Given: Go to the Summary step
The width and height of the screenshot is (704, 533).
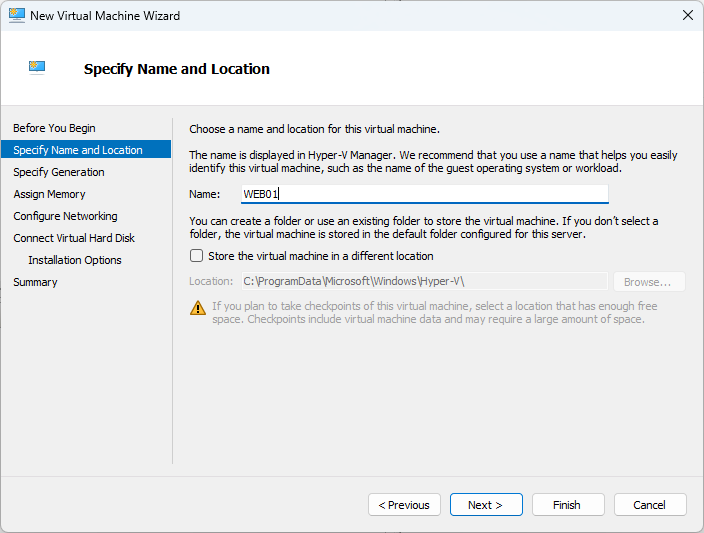Looking at the screenshot, I should click(x=35, y=282).
